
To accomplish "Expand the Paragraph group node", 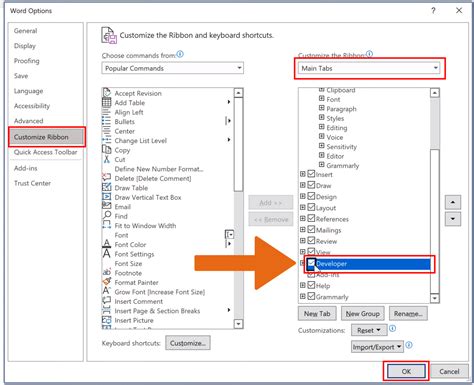I will point(321,108).
